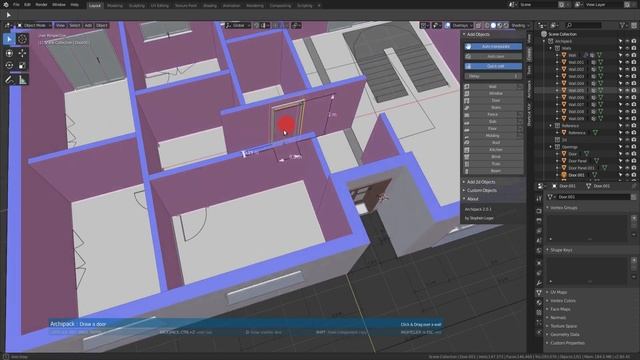Open the viewport Add menu
The image size is (640, 360).
point(88,25)
